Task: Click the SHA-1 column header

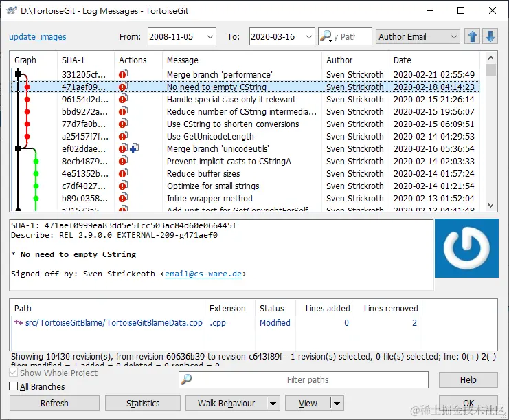Action: 86,60
